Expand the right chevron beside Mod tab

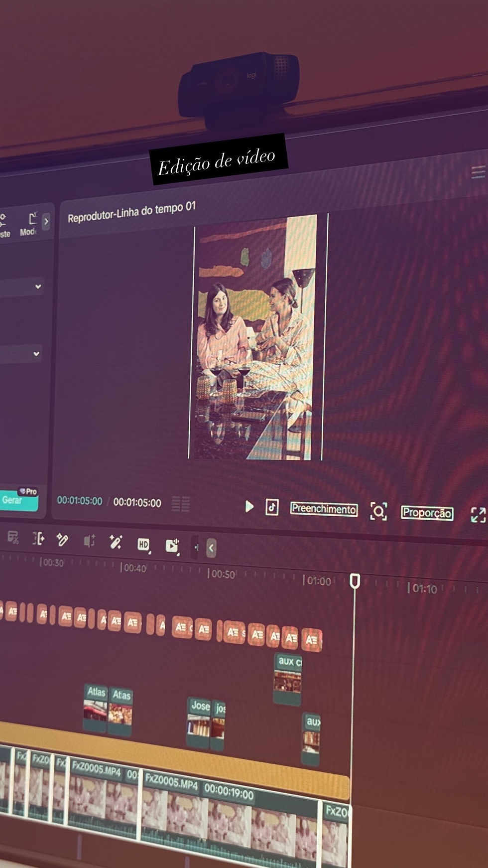[x=46, y=222]
